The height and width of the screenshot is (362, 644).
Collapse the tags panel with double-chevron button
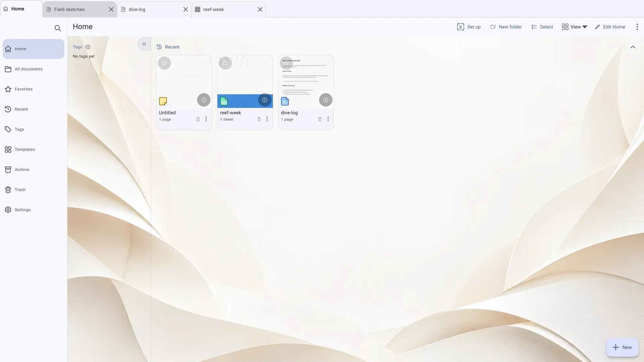(144, 44)
